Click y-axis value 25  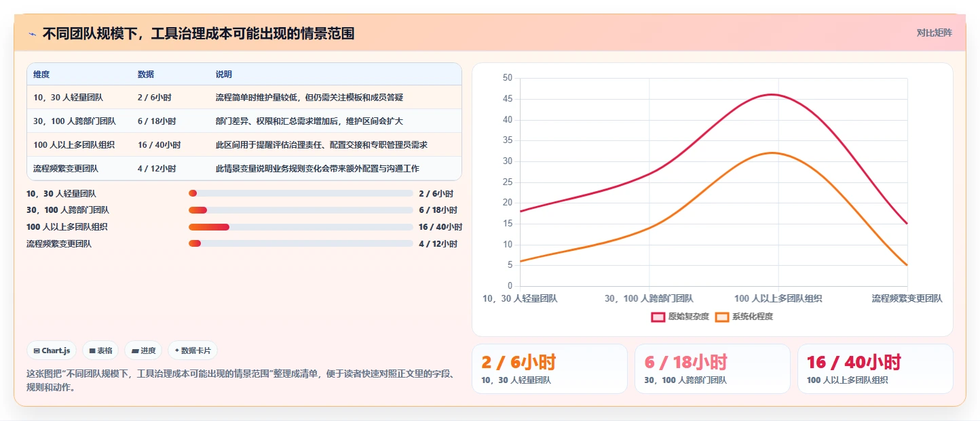(x=508, y=182)
